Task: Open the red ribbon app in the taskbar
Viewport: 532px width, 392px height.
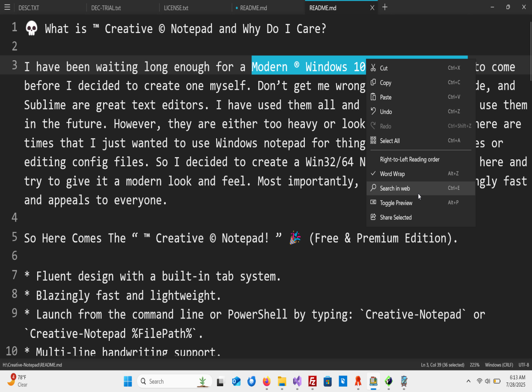Action: coord(358,381)
